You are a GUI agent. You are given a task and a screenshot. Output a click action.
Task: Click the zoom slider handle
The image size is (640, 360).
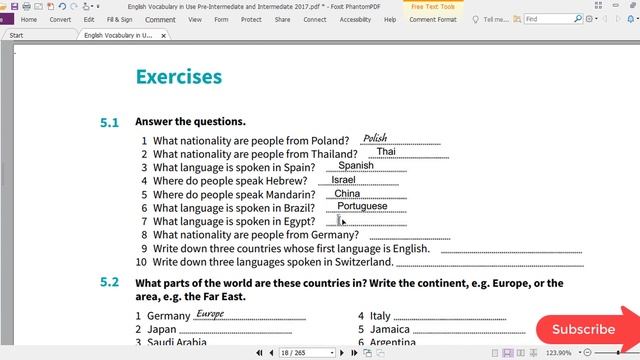click(618, 353)
